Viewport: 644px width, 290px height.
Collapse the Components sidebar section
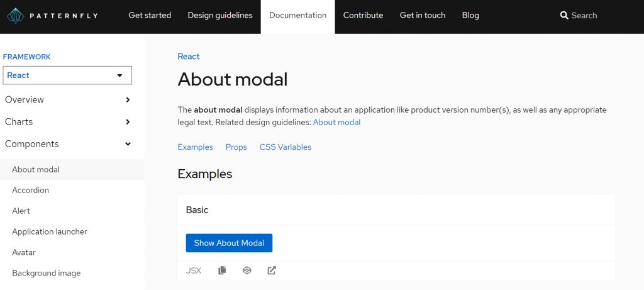click(x=67, y=144)
